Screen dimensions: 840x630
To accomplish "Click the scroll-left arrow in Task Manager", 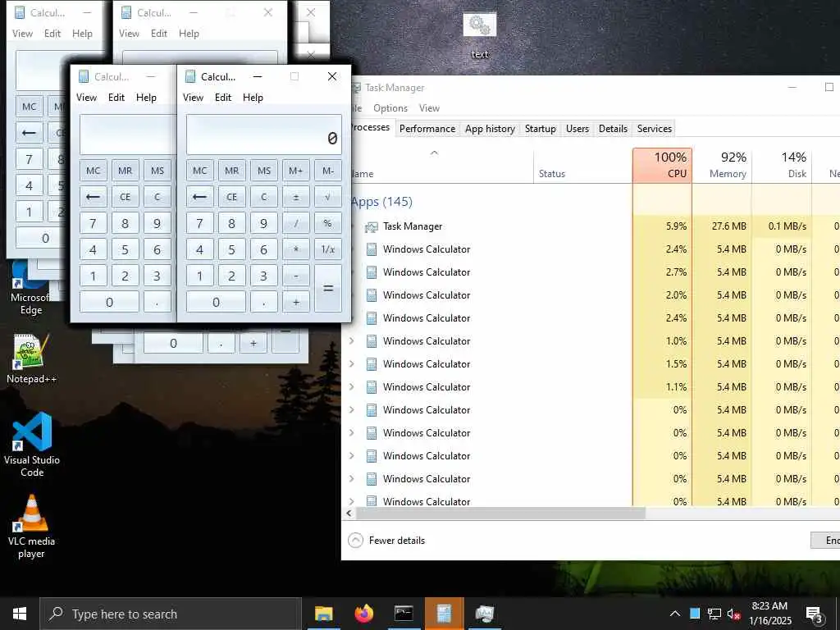I will (349, 514).
